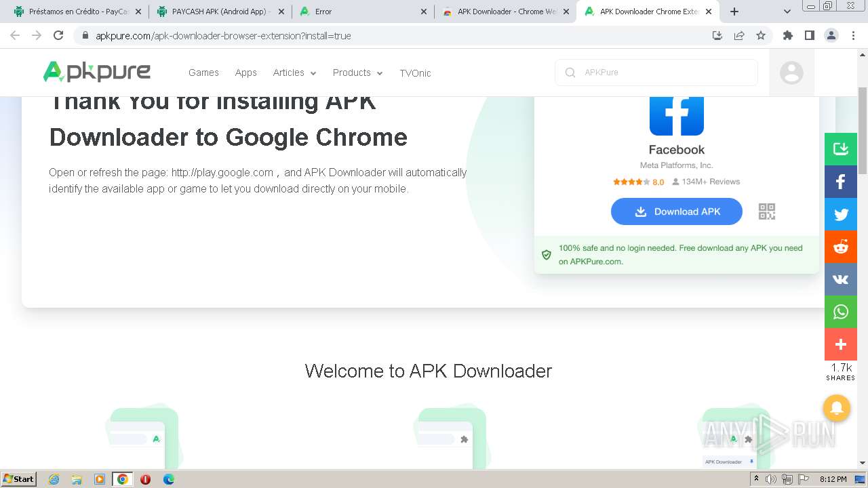Click Facebook app title
868x488 pixels.
pyautogui.click(x=677, y=150)
